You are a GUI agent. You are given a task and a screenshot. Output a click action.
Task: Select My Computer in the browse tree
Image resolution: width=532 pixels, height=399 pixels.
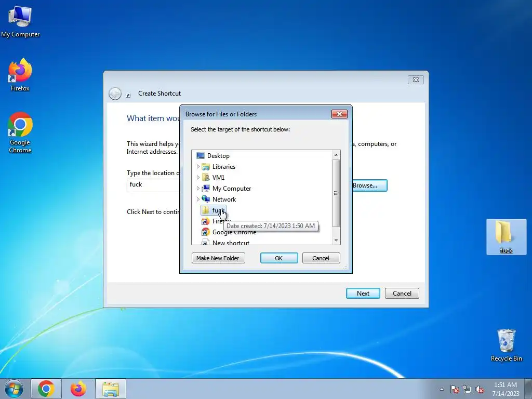tap(232, 188)
